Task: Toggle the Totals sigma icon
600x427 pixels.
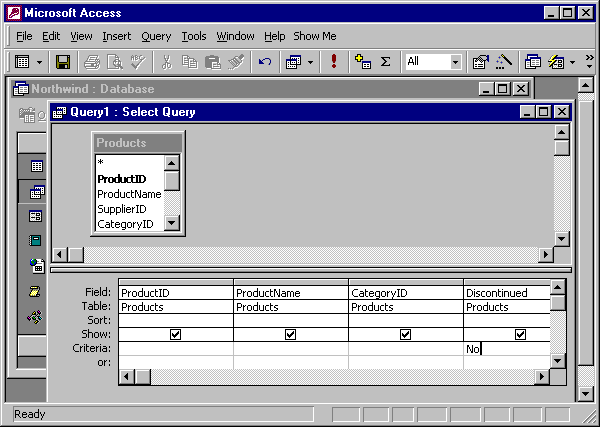Action: (385, 62)
